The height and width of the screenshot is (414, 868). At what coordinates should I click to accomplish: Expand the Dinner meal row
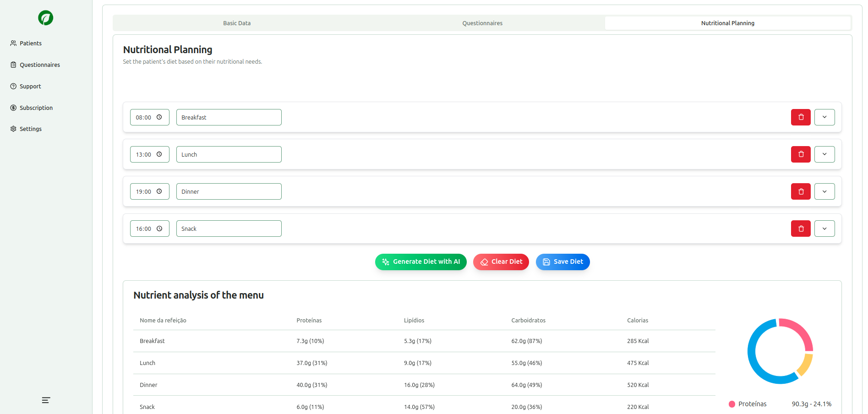[824, 191]
